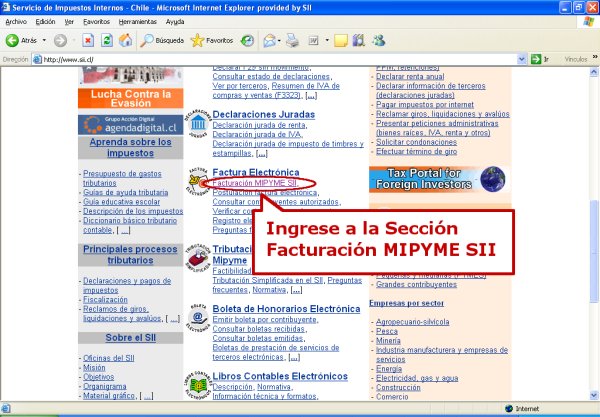Click the yellow note toolbar icon
This screenshot has height=417, width=600.
click(x=341, y=40)
